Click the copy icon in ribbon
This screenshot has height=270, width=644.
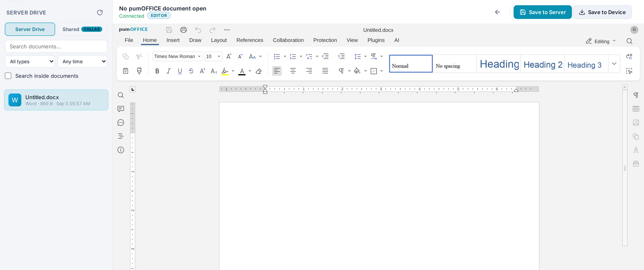pyautogui.click(x=126, y=56)
